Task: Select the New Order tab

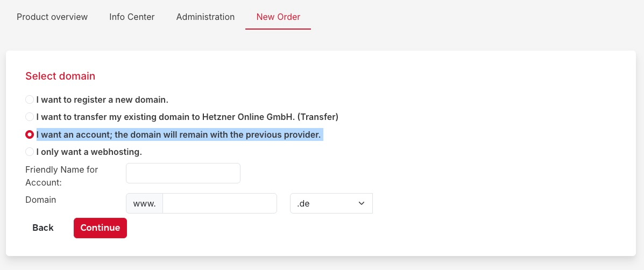Action: (x=278, y=17)
